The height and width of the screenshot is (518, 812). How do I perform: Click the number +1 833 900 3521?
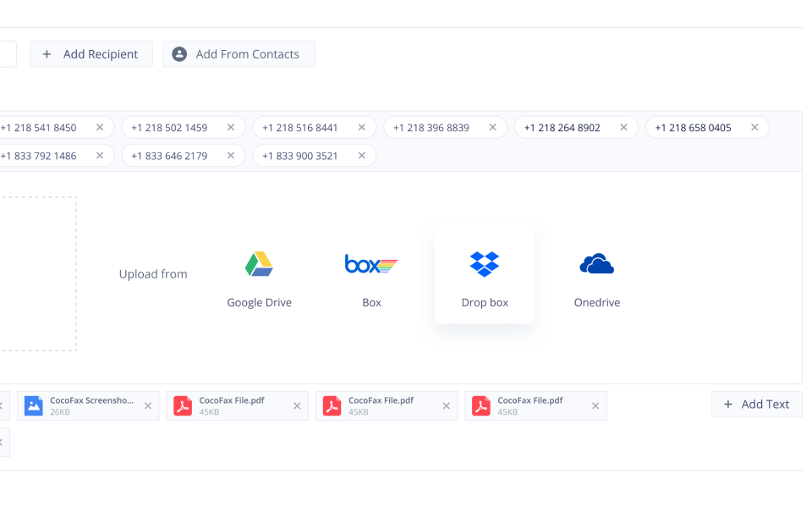299,156
